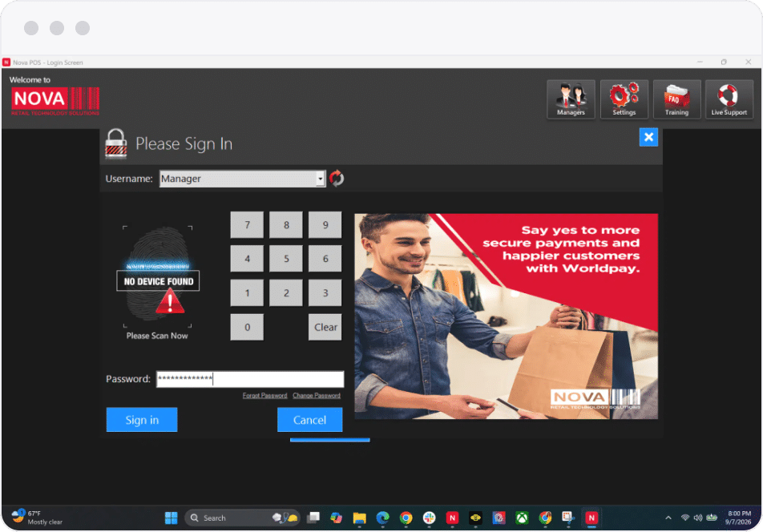Open the Forgot Password link
This screenshot has height=532, width=763.
pos(264,395)
